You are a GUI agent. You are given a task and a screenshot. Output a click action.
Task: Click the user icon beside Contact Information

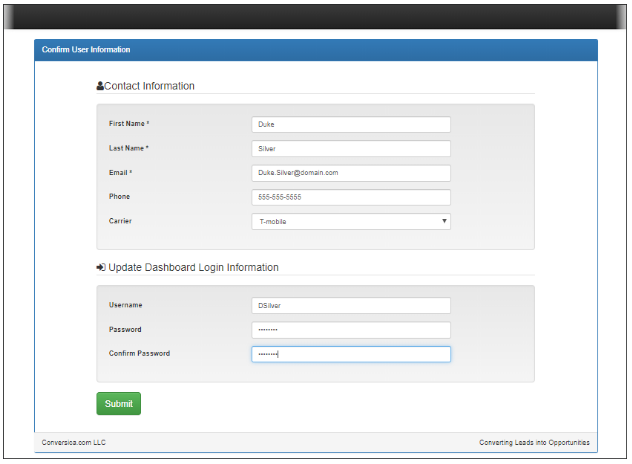(100, 86)
